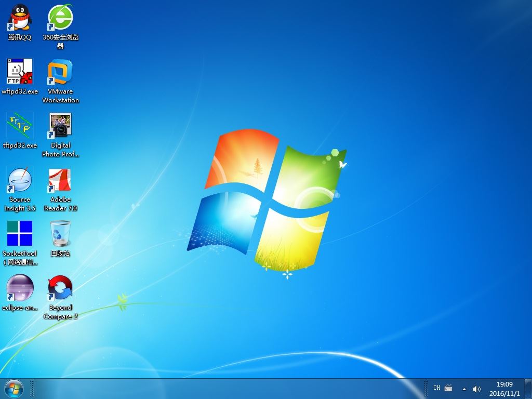
Task: Click the 'Adobe Reader 7.0' label text
Action: [x=60, y=204]
